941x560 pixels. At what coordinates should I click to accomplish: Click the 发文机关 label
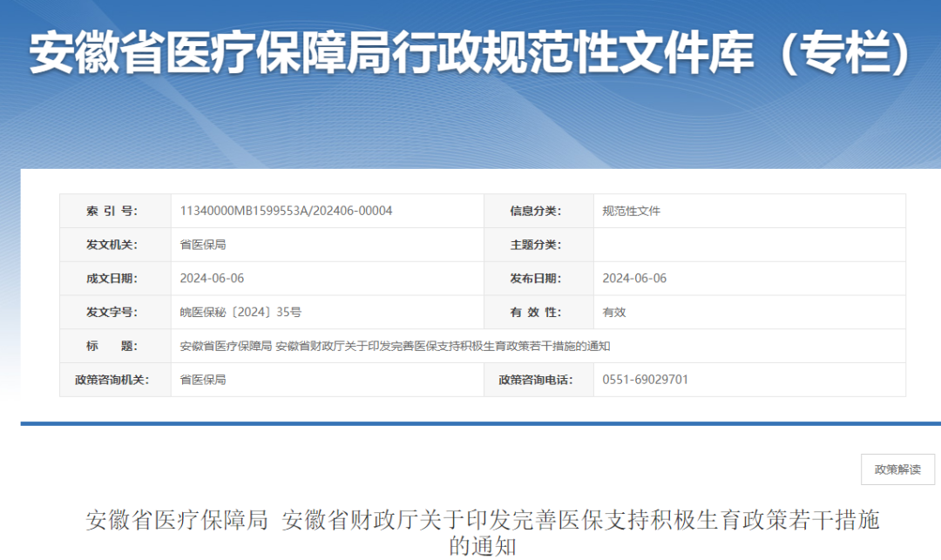click(112, 245)
